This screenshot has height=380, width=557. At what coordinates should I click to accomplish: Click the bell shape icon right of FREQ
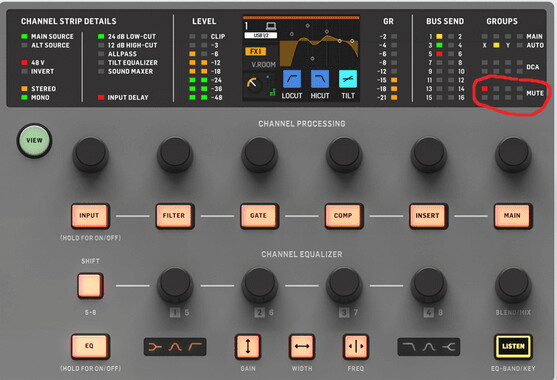(x=429, y=347)
